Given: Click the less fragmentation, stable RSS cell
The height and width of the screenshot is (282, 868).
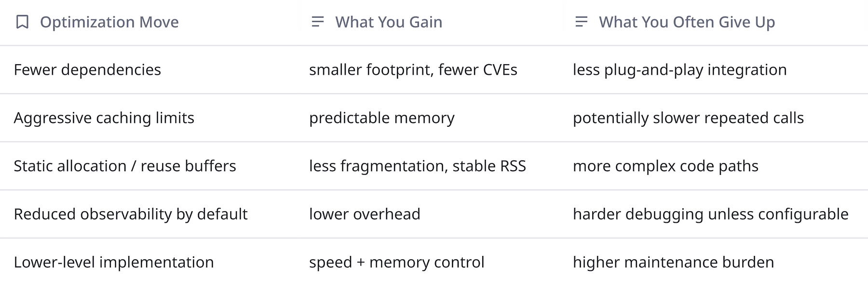Looking at the screenshot, I should tap(417, 166).
